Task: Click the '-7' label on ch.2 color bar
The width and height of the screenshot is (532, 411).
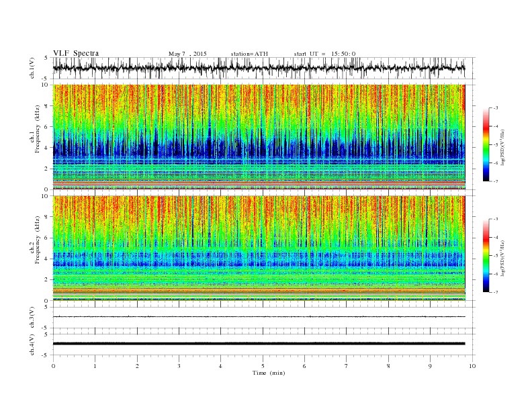Action: pyautogui.click(x=496, y=292)
